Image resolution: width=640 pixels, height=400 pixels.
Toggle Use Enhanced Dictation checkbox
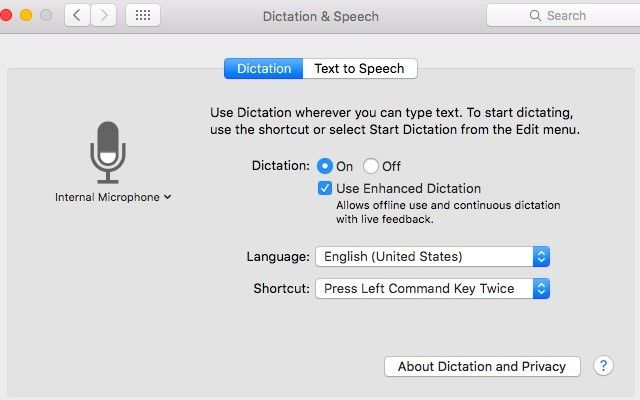[325, 188]
